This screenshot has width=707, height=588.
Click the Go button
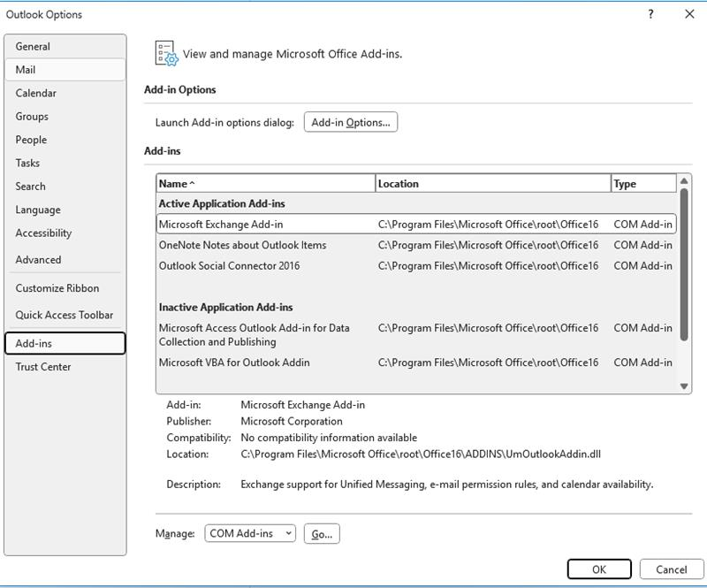click(x=322, y=534)
